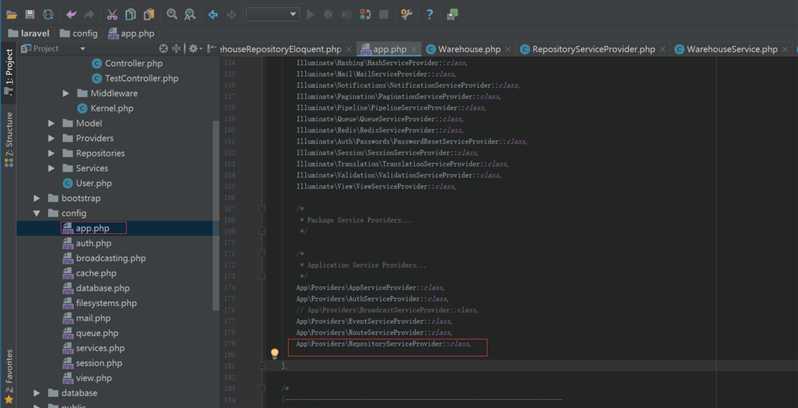Viewport: 798px width, 408px height.
Task: Close the Warehouse.php tab
Action: point(509,50)
